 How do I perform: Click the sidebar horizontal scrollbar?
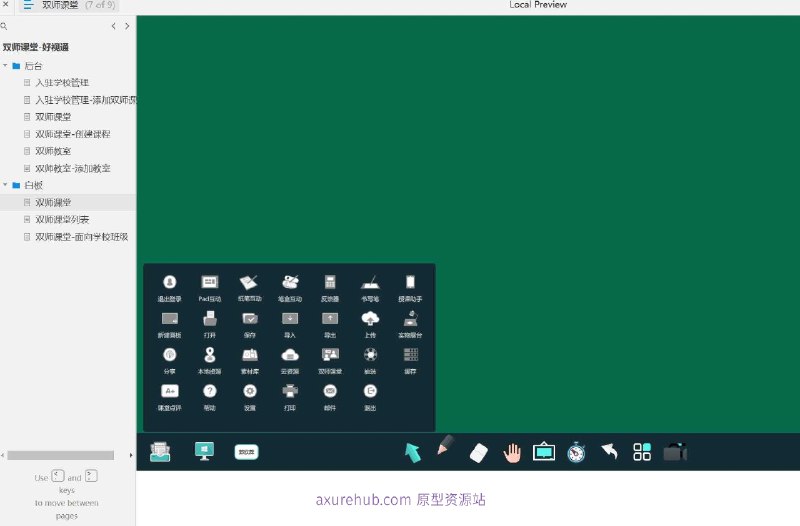[x=61, y=455]
